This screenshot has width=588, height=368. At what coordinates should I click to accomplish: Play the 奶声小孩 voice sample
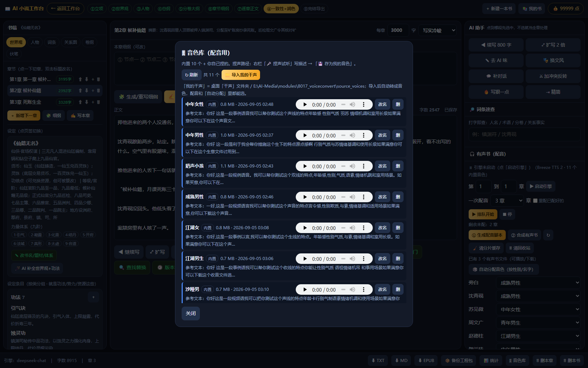click(305, 166)
